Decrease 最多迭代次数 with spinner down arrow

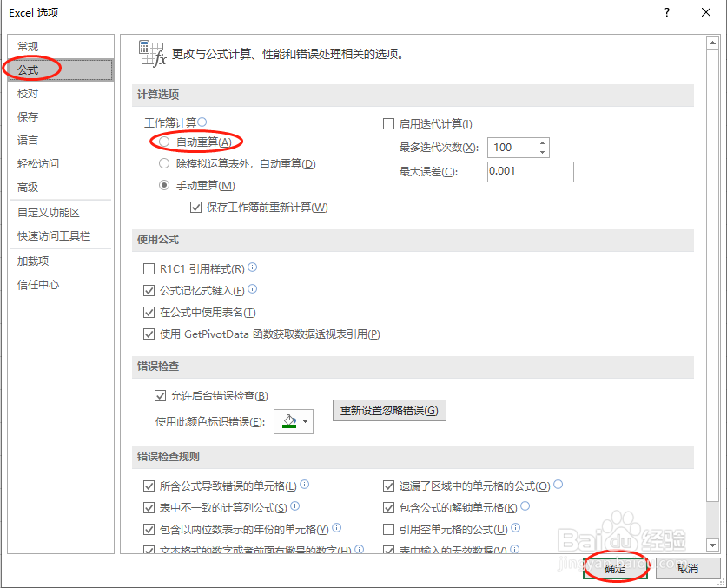pyautogui.click(x=543, y=152)
